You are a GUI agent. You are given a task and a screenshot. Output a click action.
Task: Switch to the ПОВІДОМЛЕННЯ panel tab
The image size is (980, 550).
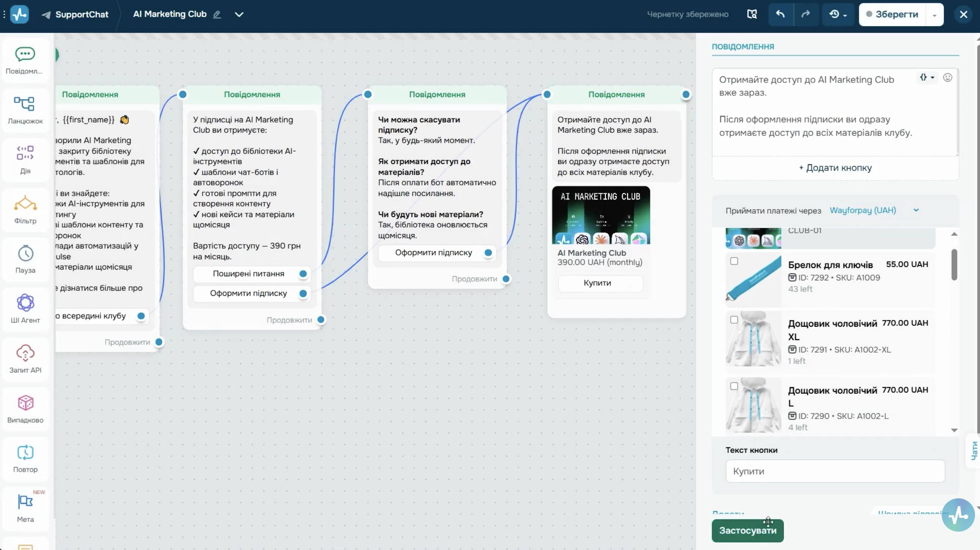click(743, 47)
